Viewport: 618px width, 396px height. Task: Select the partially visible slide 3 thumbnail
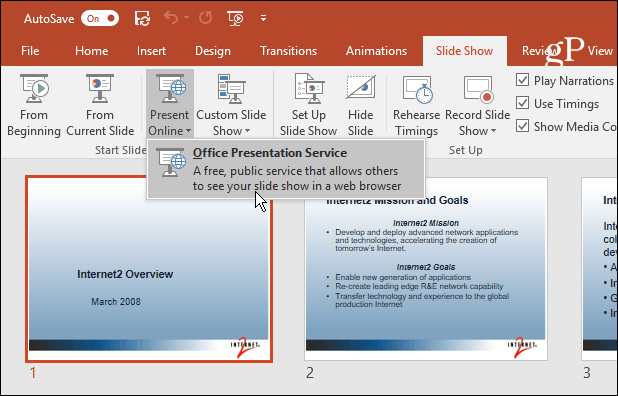tap(599, 269)
